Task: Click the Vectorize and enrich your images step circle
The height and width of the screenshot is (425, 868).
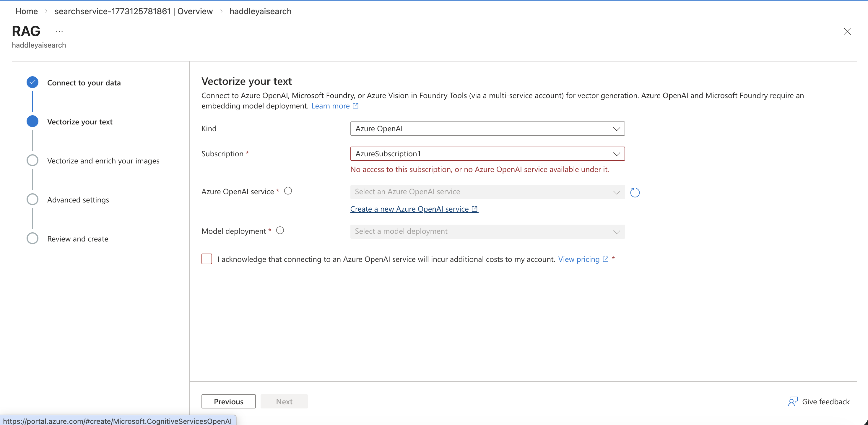Action: pos(32,160)
